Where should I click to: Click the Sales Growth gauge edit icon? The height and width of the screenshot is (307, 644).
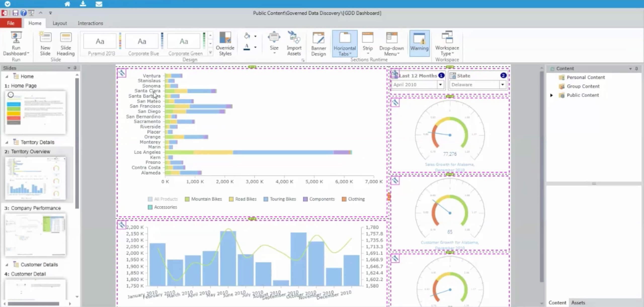coord(395,102)
